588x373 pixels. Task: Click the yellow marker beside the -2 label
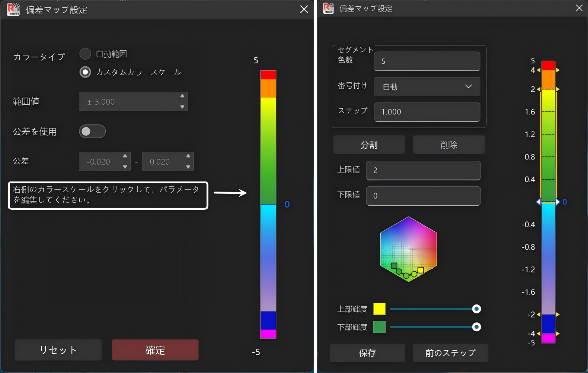point(539,314)
